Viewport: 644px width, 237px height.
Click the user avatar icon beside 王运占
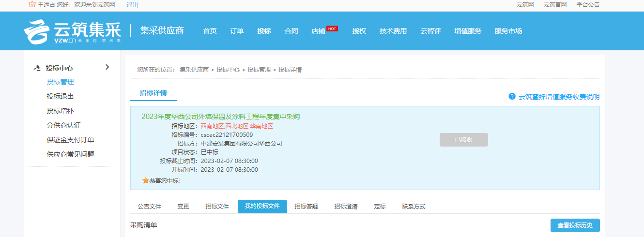pyautogui.click(x=32, y=4)
